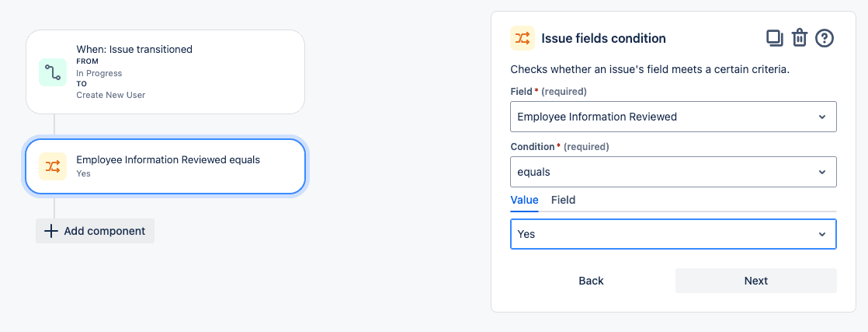Expand the Yes dropdown chevron arrow

pos(822,235)
